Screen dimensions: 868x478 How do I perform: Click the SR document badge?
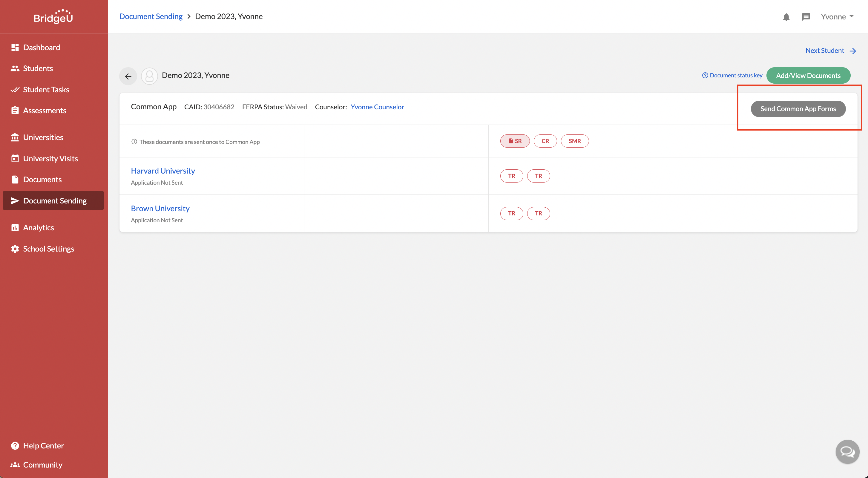tap(515, 141)
